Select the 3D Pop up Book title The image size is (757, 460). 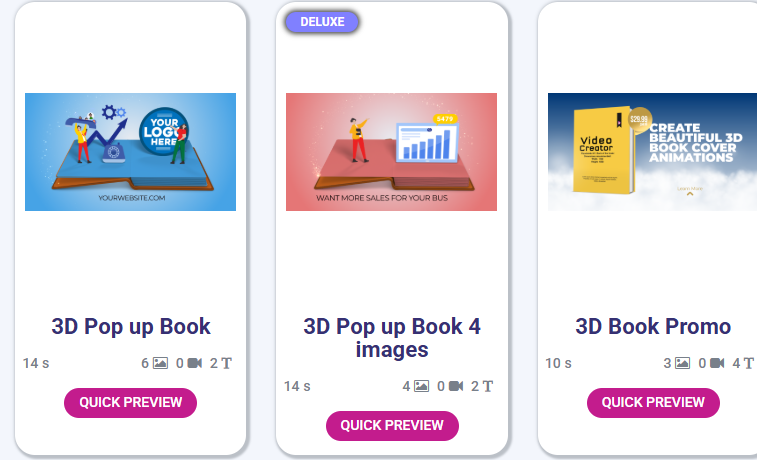pyautogui.click(x=131, y=327)
